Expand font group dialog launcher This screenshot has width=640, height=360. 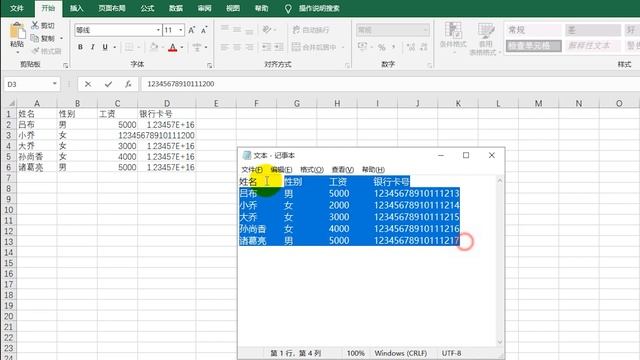(209, 65)
